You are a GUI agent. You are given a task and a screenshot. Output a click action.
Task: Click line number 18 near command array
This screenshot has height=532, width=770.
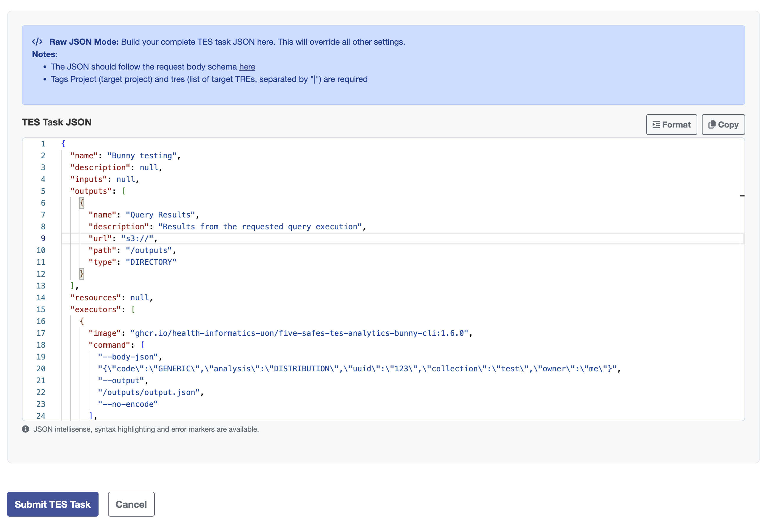tap(41, 345)
